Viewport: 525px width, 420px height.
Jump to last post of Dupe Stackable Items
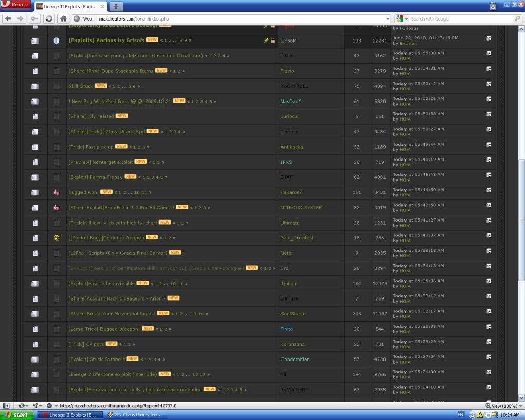point(489,69)
